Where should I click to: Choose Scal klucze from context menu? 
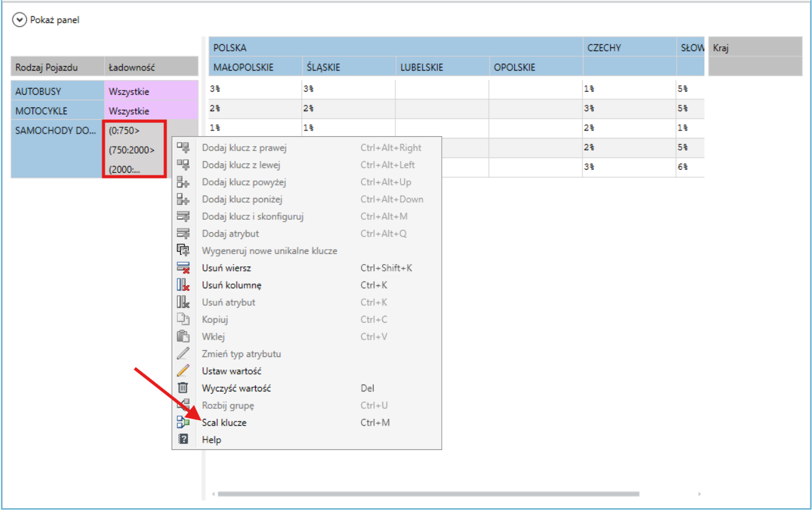pos(306,423)
